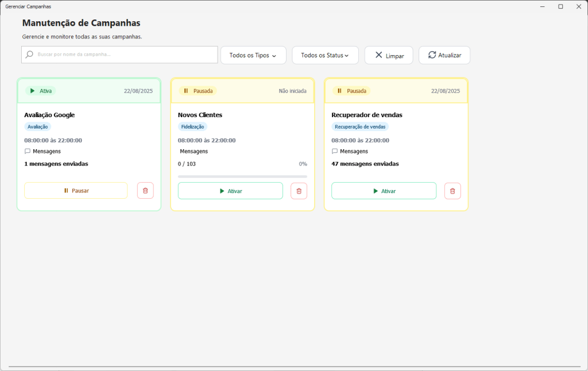This screenshot has height=371, width=588.
Task: Select the Fidelização type tag
Action: pyautogui.click(x=193, y=127)
